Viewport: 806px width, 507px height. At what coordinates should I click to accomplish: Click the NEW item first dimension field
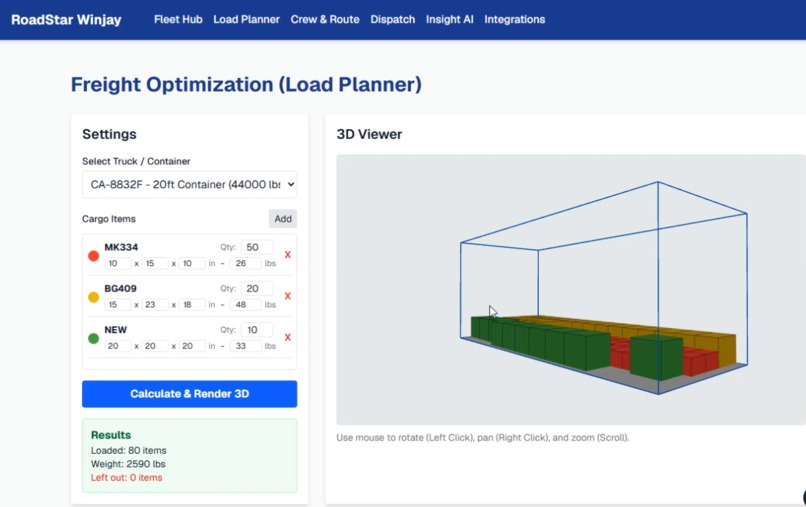click(118, 346)
